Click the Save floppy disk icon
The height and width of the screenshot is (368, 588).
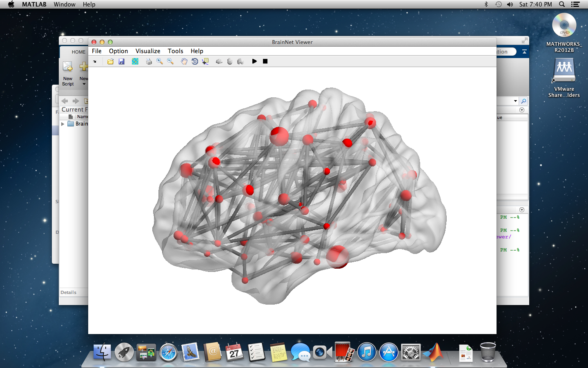(121, 61)
